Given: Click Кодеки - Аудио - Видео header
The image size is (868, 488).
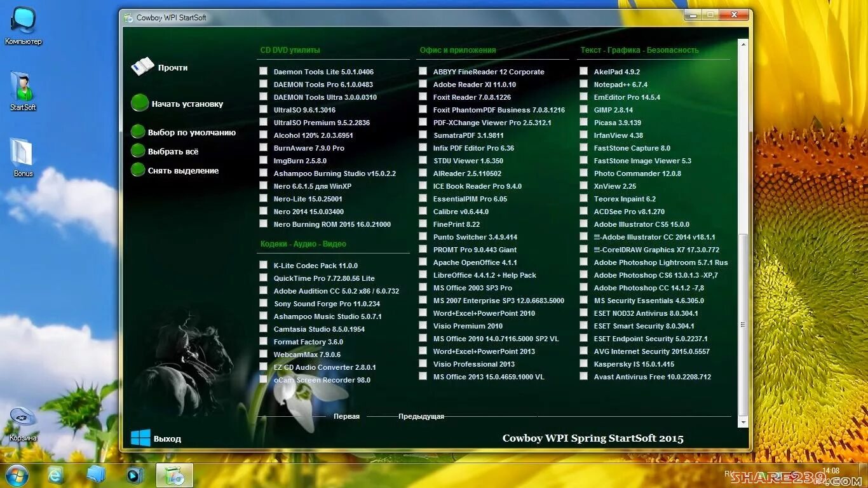Looking at the screenshot, I should [303, 243].
